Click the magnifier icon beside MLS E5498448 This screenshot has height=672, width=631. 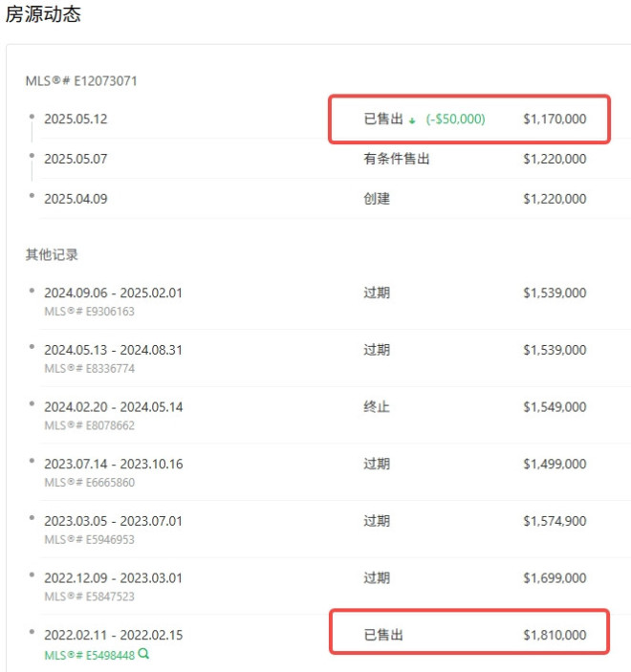(x=143, y=655)
